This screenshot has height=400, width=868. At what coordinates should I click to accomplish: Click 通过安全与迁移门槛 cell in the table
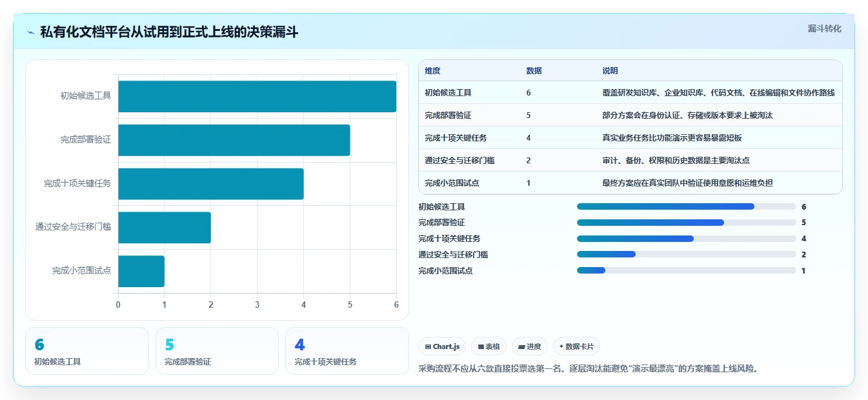[459, 161]
